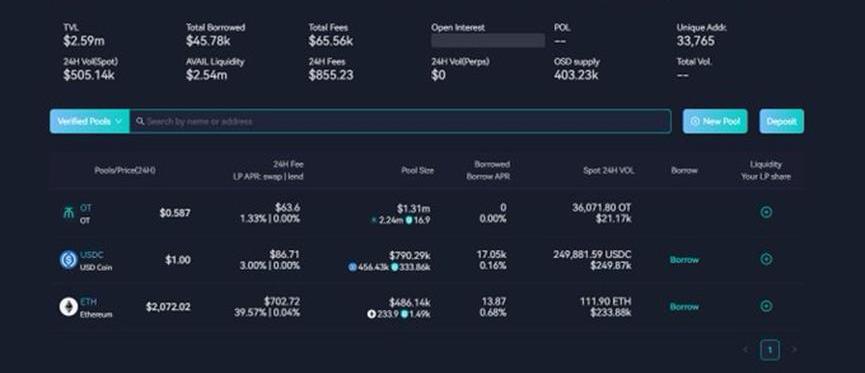This screenshot has width=865, height=373.
Task: Sort by Pool Size column header
Action: (417, 171)
